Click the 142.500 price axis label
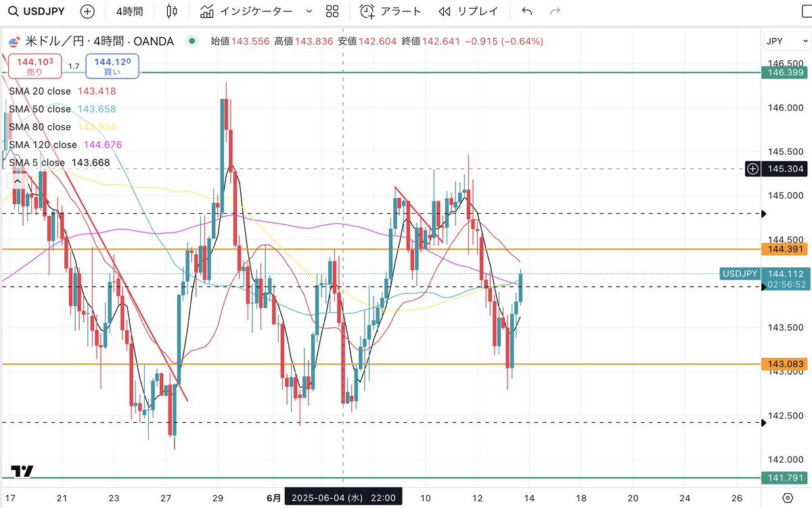This screenshot has width=812, height=508. 786,416
